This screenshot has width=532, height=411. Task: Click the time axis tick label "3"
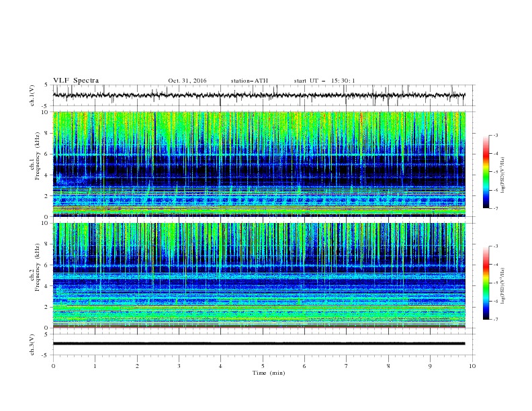[x=179, y=366]
